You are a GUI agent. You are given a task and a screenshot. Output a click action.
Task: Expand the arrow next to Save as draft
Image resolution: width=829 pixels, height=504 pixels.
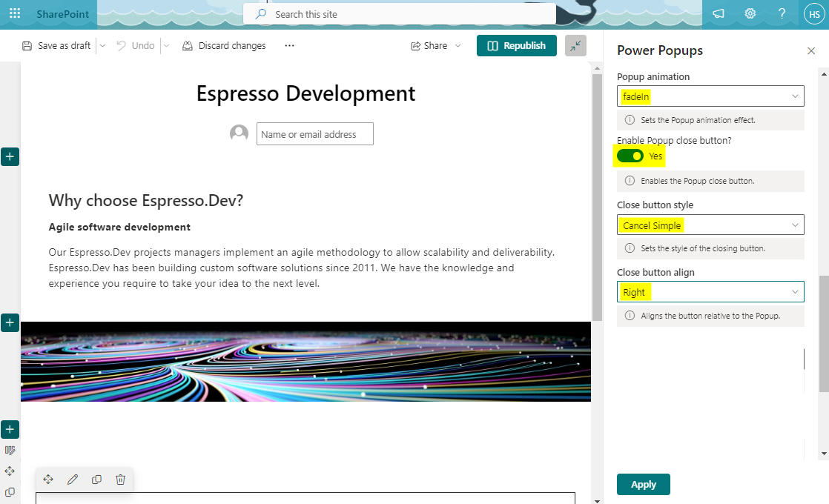coord(102,46)
